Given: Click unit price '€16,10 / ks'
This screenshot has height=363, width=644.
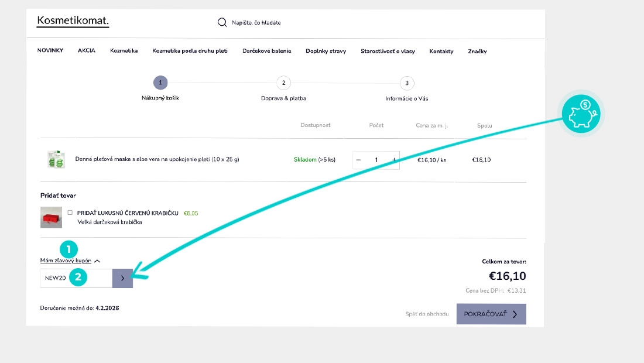Looking at the screenshot, I should click(x=431, y=160).
